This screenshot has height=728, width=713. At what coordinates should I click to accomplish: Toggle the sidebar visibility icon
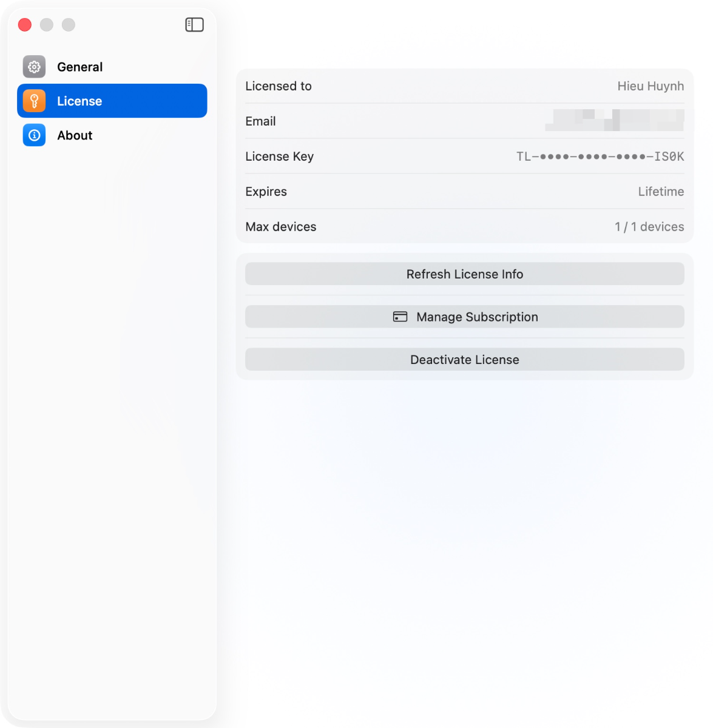pos(194,25)
